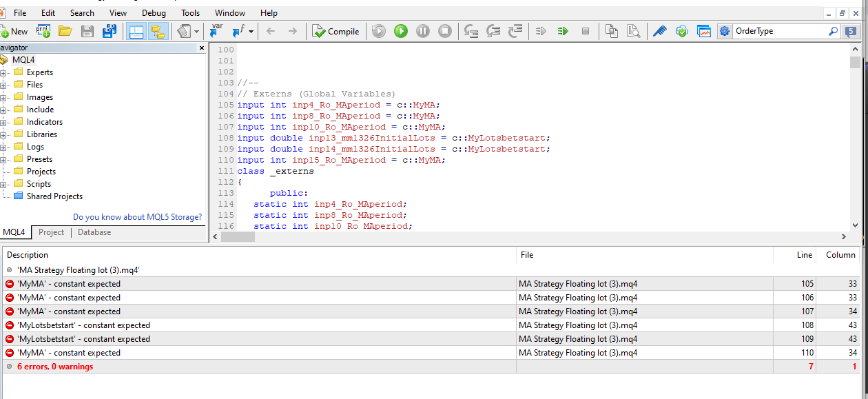Switch to the Project tab
This screenshot has width=868, height=399.
pyautogui.click(x=52, y=232)
